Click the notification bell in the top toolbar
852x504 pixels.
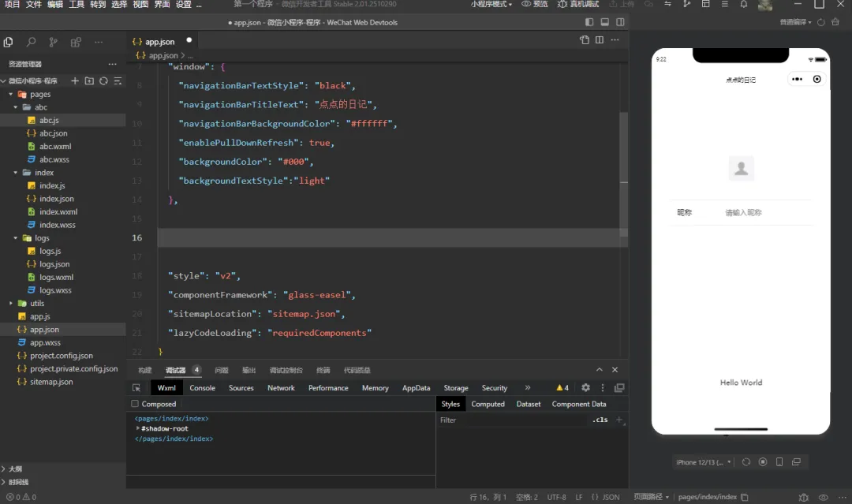click(x=743, y=5)
